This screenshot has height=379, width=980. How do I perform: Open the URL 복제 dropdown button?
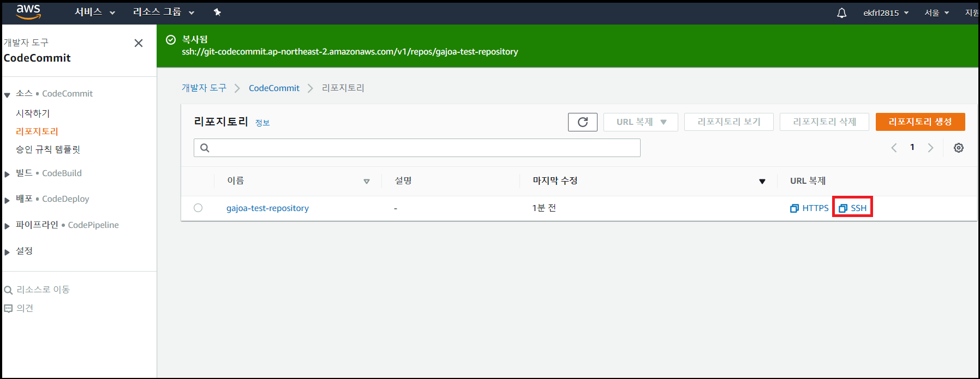tap(641, 122)
